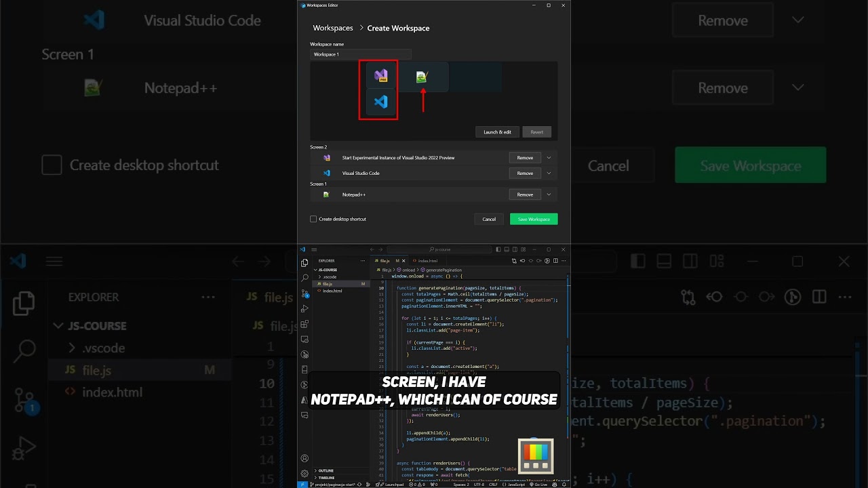Viewport: 868px width, 488px height.
Task: Open Source Control view in VS Code
Action: (x=304, y=293)
